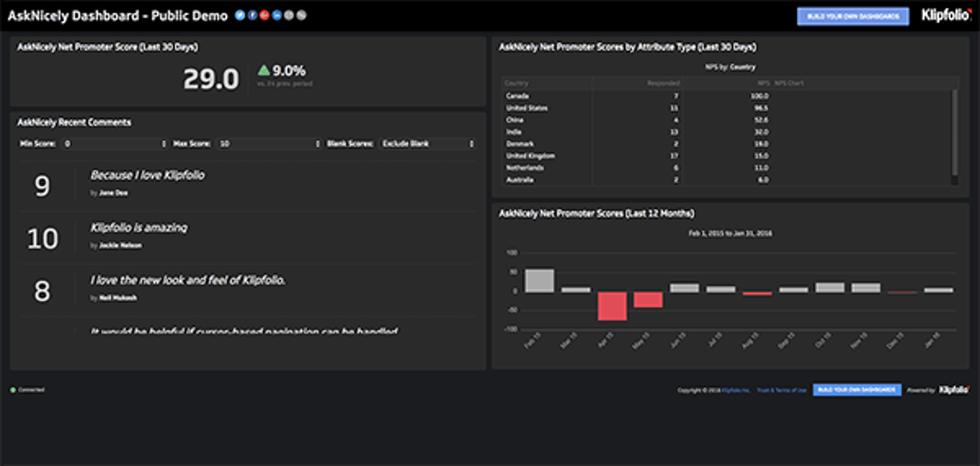980x466 pixels.
Task: Click the chart date range subtitle
Action: click(730, 234)
